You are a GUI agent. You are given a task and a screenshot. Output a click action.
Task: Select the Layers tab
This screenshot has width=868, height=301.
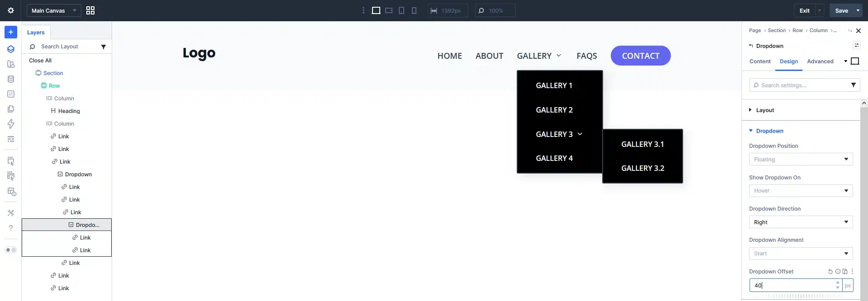(x=36, y=33)
